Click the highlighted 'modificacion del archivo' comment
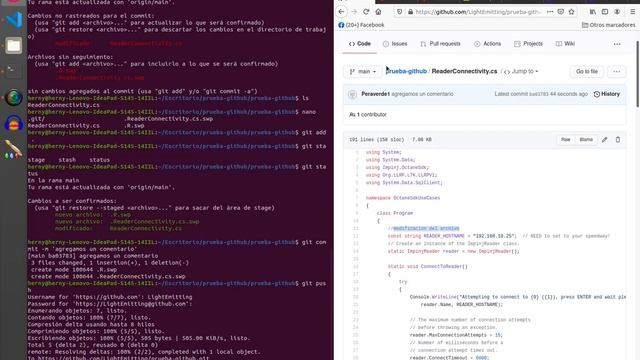The image size is (640, 360). (x=426, y=229)
